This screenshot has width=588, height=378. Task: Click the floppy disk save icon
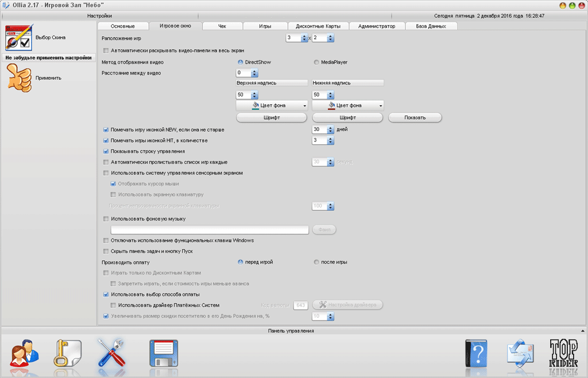point(164,354)
